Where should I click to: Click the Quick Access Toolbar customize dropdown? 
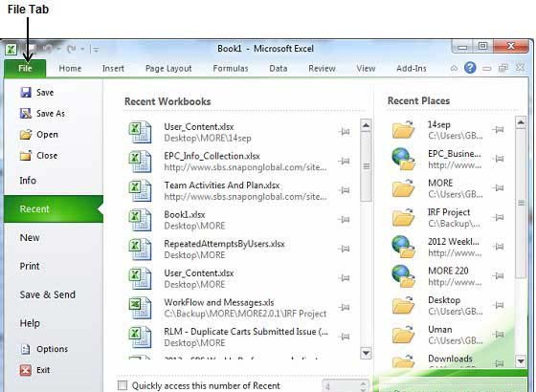click(96, 50)
